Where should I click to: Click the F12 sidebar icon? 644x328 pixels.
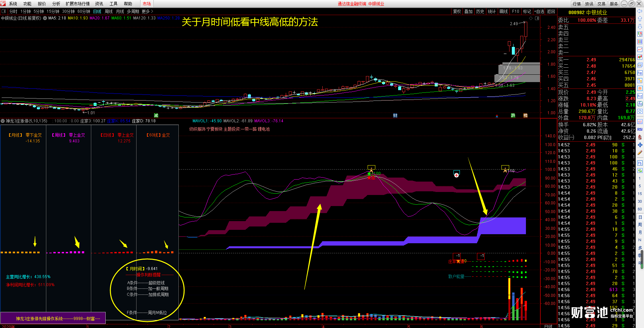pyautogui.click(x=640, y=96)
